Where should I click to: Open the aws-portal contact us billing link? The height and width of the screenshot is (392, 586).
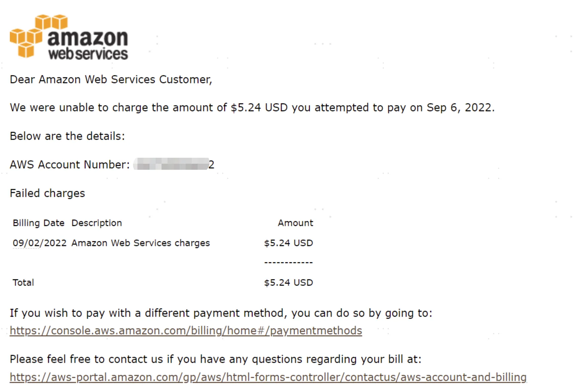[x=268, y=377]
